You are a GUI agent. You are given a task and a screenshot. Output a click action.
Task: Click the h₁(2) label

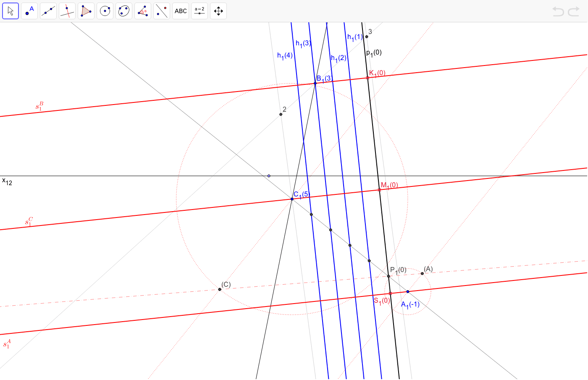point(339,58)
